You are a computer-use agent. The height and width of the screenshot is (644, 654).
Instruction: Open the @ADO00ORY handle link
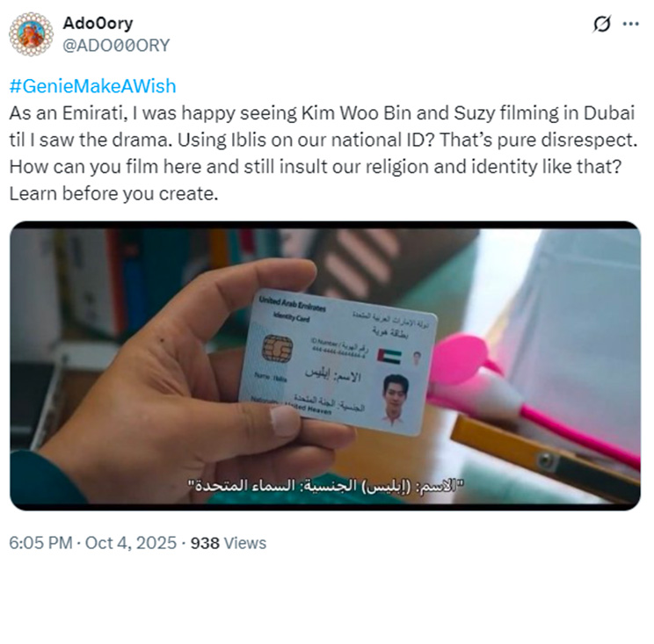116,46
